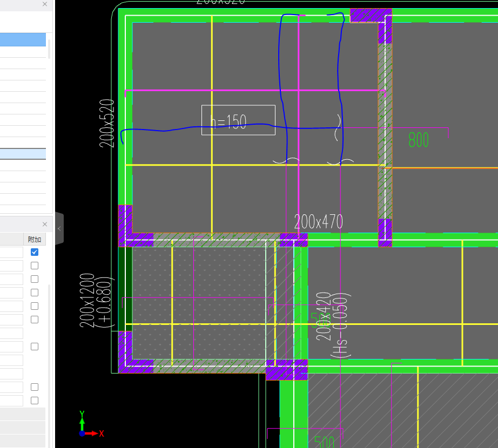
Task: Select the highlighted bright blue list row
Action: tap(23, 39)
